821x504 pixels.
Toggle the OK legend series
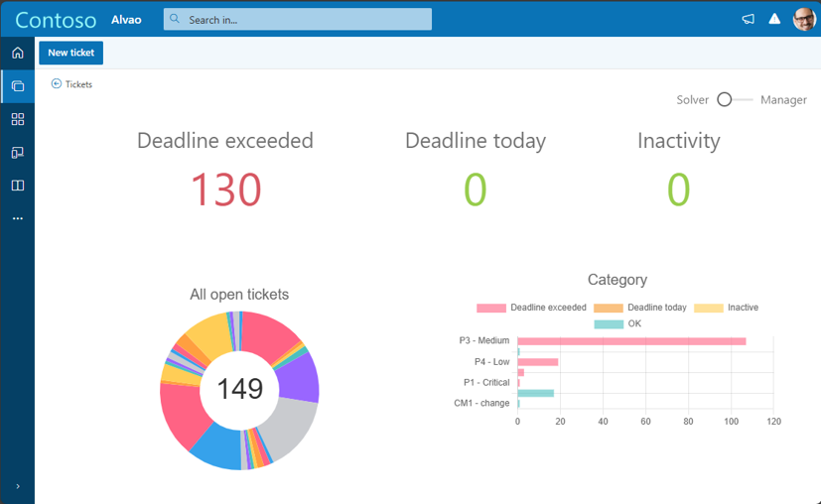tap(618, 324)
